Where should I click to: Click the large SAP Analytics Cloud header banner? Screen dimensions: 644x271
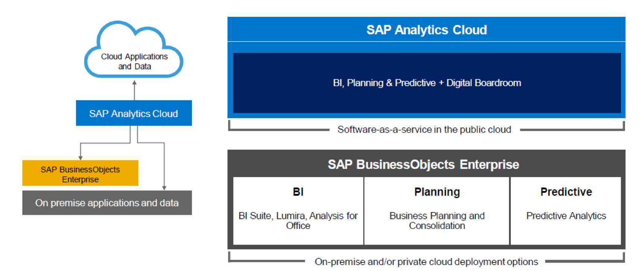pos(426,30)
